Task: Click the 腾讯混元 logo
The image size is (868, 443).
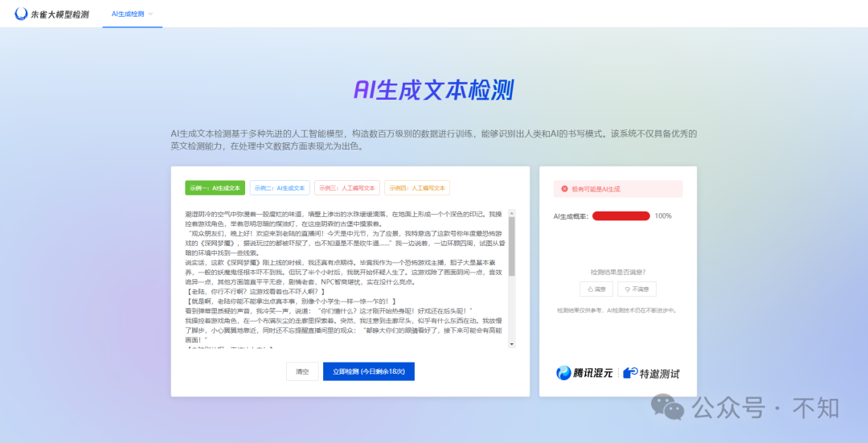Action: 584,373
